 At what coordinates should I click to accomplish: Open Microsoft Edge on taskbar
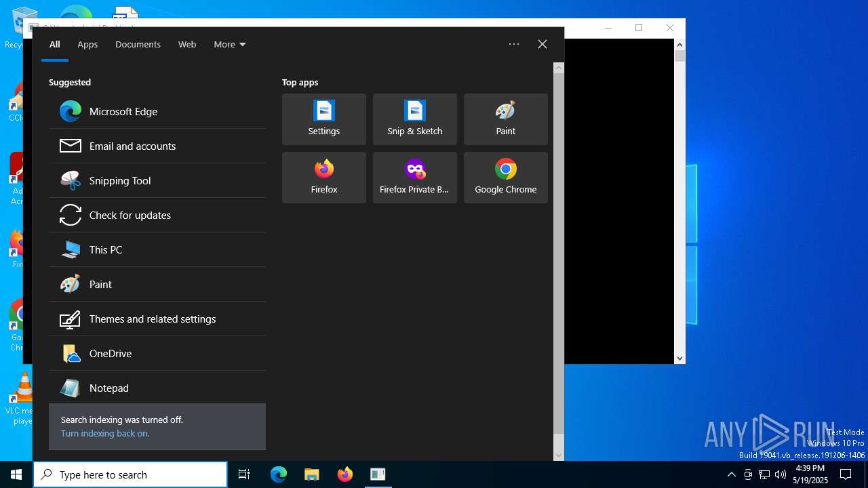tap(279, 474)
